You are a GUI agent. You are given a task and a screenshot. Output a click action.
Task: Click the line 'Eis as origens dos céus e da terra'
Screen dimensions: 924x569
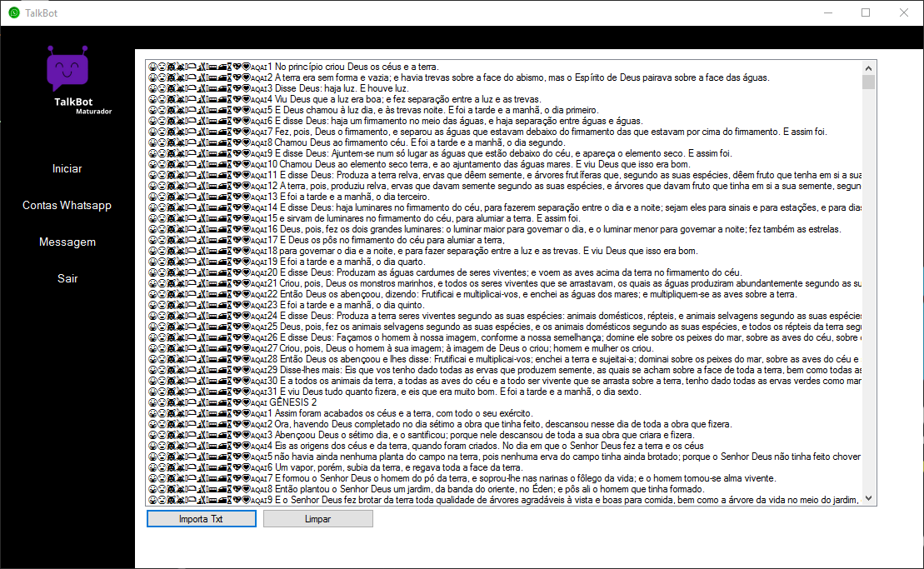426,446
